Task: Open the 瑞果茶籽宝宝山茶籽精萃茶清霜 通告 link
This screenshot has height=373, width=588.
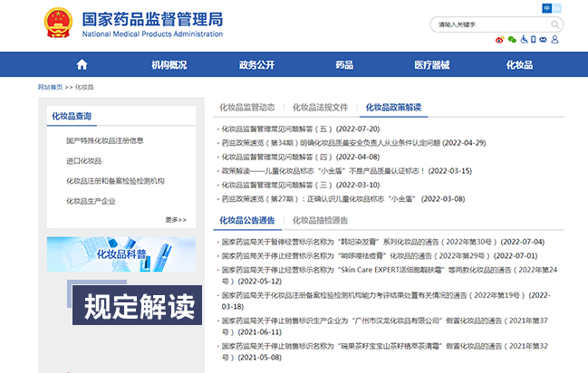Action: [385, 351]
